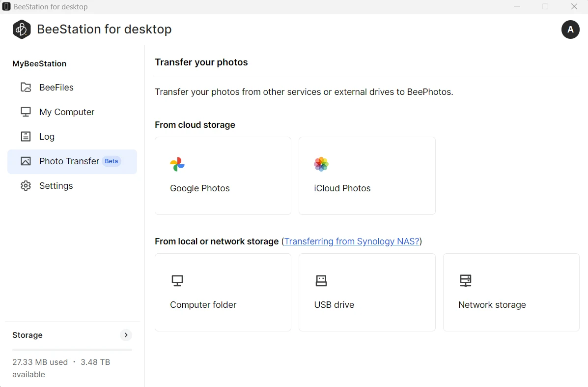Open the Transferring from Synology NAS link
The image size is (588, 387).
(352, 241)
